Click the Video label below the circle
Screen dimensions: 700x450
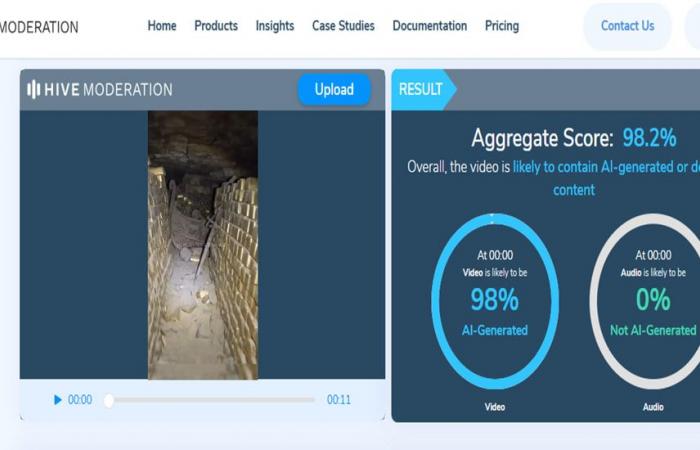pyautogui.click(x=494, y=407)
